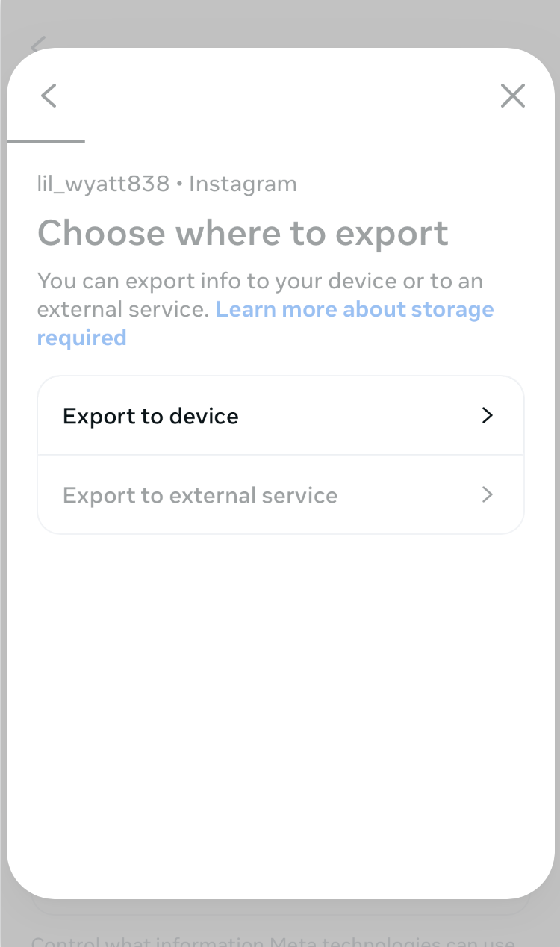Tap the chevron next to Export to device
Image resolution: width=560 pixels, height=947 pixels.
click(487, 415)
